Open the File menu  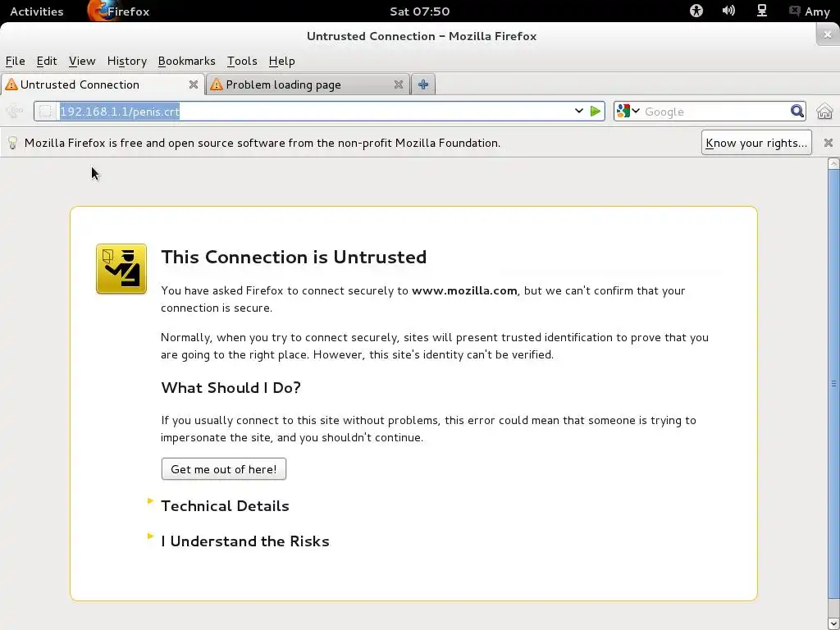click(15, 61)
